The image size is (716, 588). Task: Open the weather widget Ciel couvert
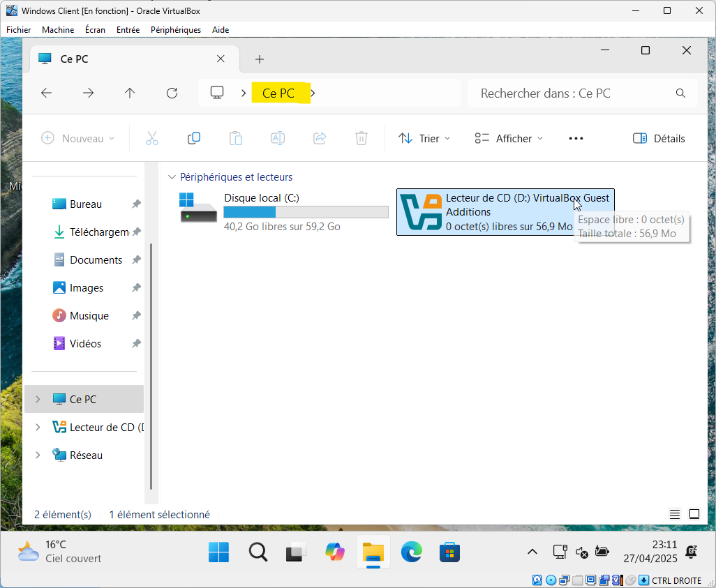click(x=59, y=552)
